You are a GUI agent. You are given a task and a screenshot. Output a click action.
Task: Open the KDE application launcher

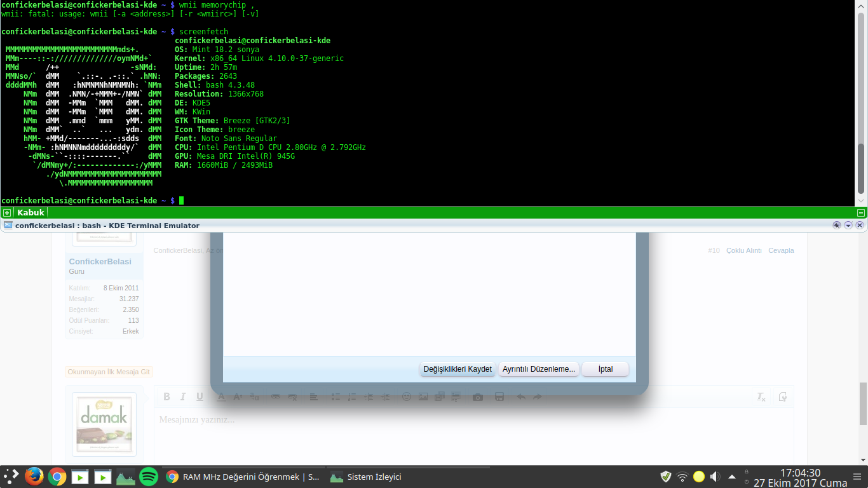coord(11,477)
